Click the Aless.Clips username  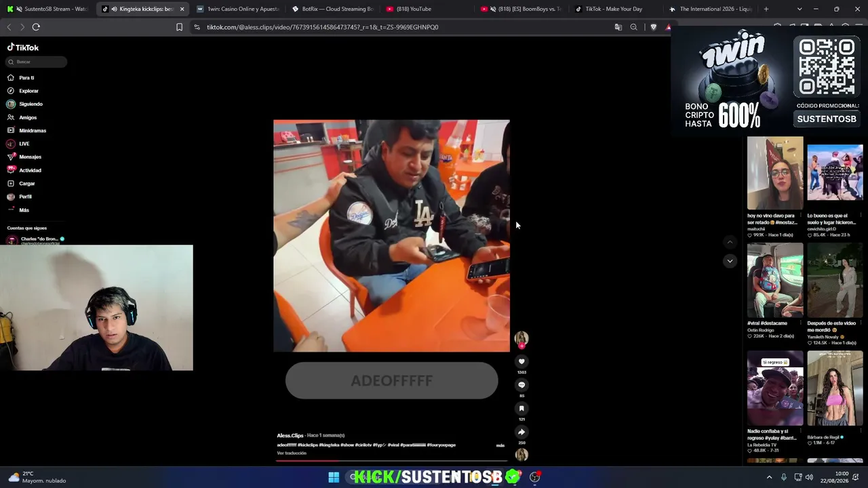(x=290, y=435)
